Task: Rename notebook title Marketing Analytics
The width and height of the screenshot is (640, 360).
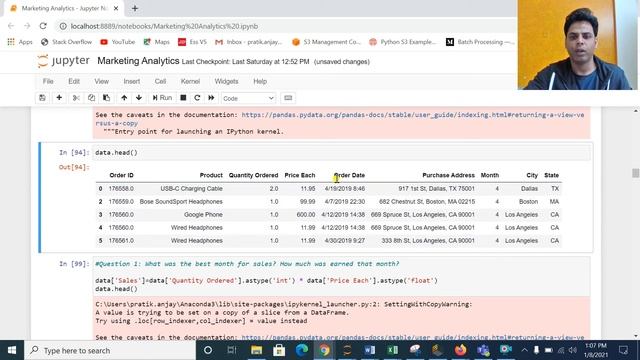Action: 138,61
